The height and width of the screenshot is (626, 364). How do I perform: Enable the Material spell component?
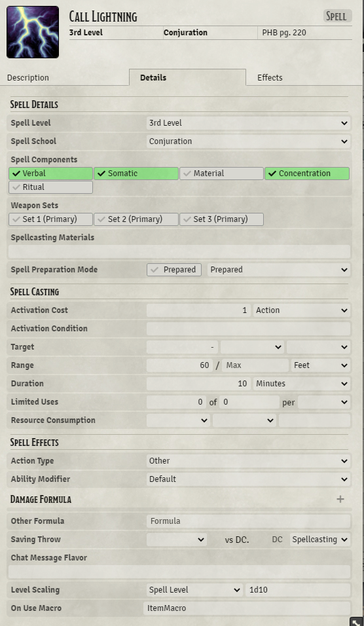pos(221,174)
